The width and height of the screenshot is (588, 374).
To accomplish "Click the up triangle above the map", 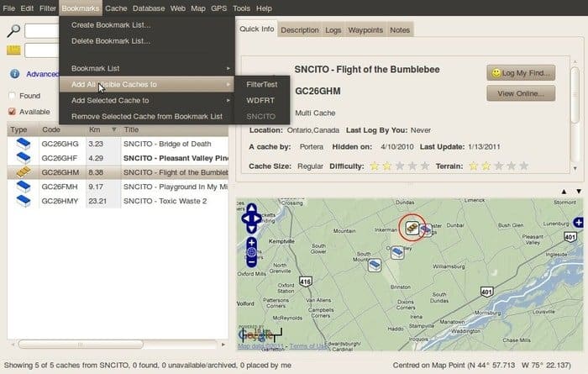I will 564,192.
